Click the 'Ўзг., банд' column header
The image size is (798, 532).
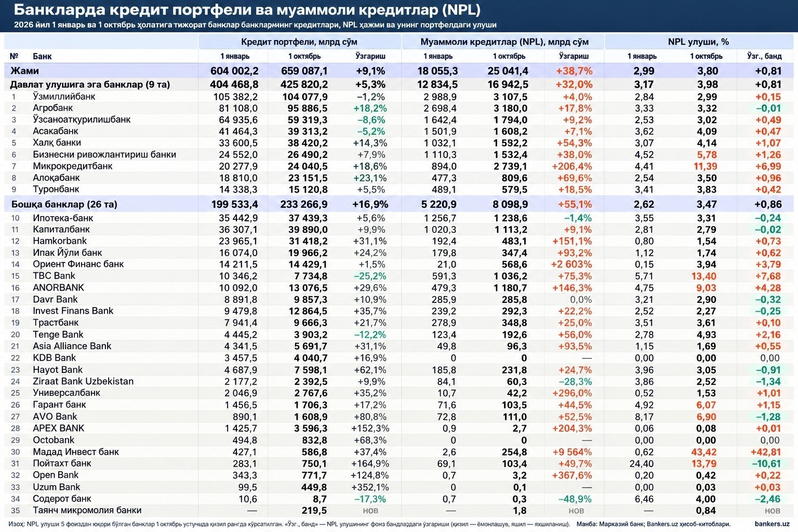(764, 56)
